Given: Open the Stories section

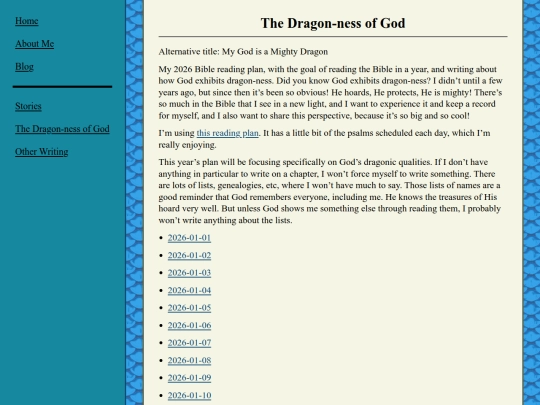Looking at the screenshot, I should point(28,106).
